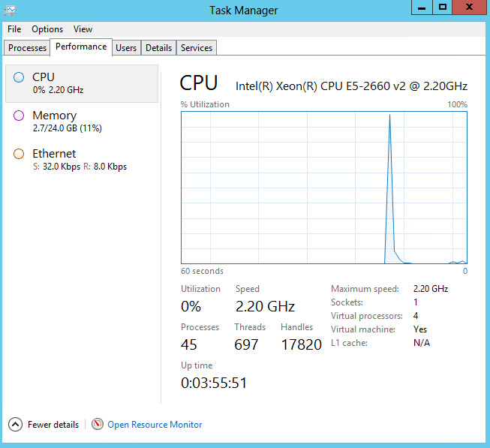490x448 pixels.
Task: Collapse view with Fewer details arrow
Action: pos(15,425)
